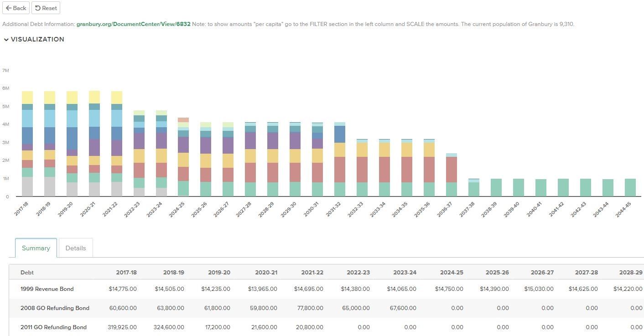The image size is (644, 336).
Task: Select the Summary tab
Action: [x=36, y=248]
